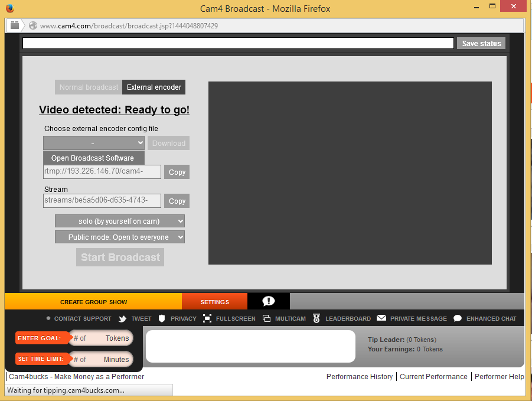Select the External encoder mode
This screenshot has height=401, width=532.
(154, 87)
